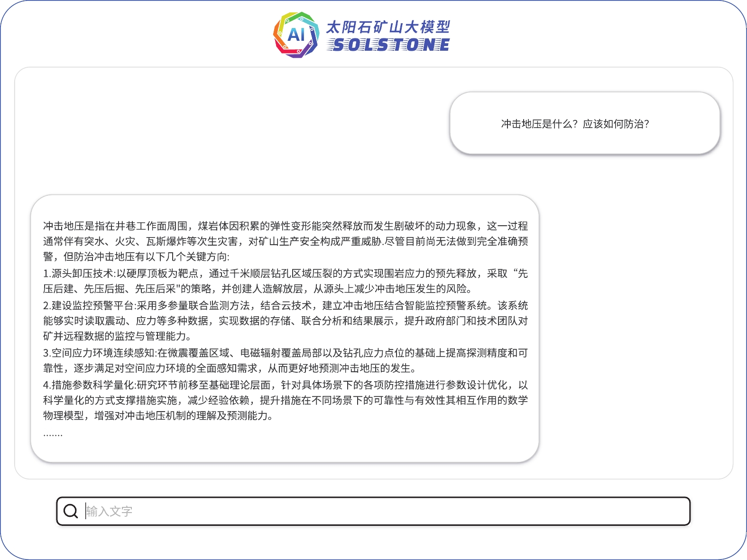Viewport: 747px width, 560px height.
Task: Click the SOLSTONE wordmark in the header
Action: [x=389, y=45]
